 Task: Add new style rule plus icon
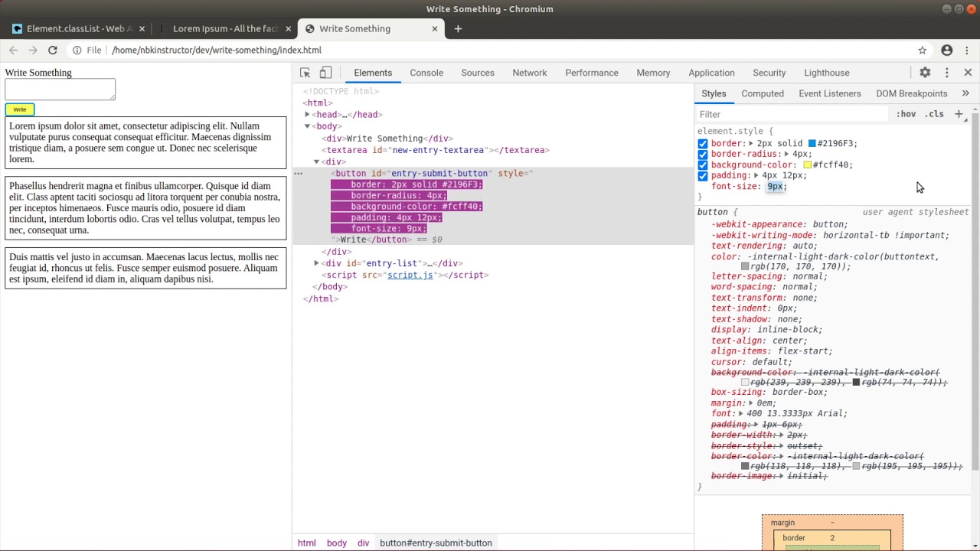(x=958, y=114)
